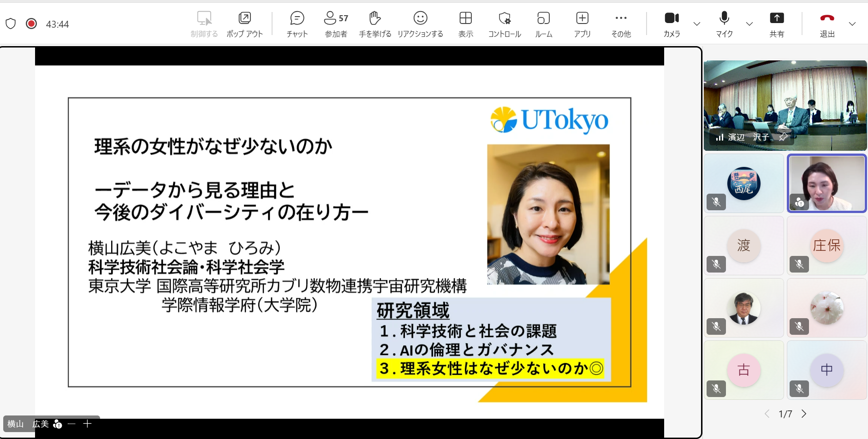
Task: Expand the microphone options dropdown arrow
Action: pos(749,24)
